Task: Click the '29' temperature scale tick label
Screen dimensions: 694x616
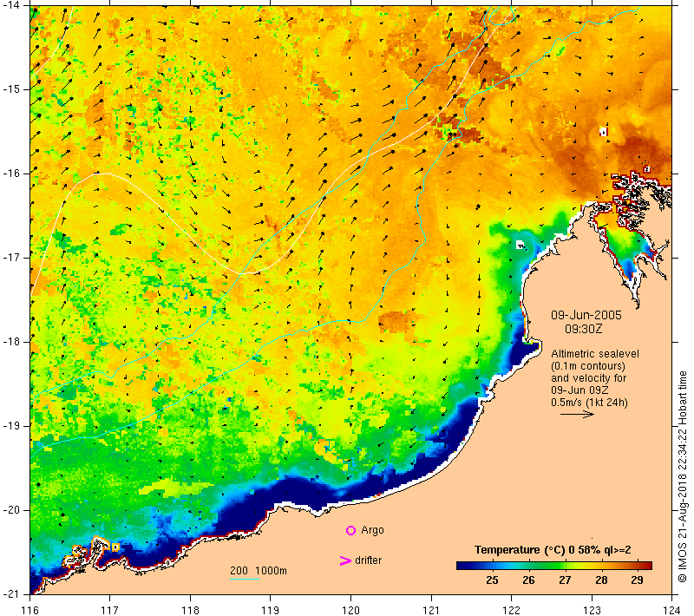Action: click(638, 580)
